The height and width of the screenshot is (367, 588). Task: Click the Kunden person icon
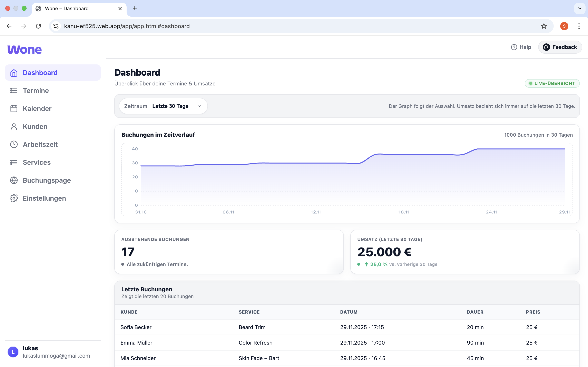coord(14,126)
